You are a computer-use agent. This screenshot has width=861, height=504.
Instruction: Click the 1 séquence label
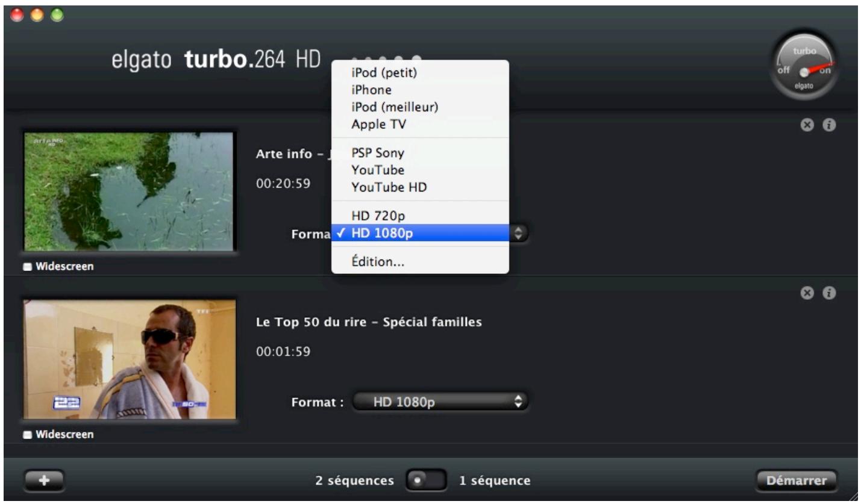tap(495, 481)
